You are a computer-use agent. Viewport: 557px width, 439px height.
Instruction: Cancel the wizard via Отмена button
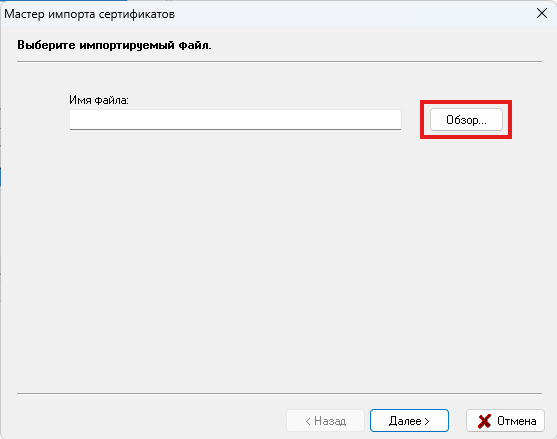click(505, 421)
